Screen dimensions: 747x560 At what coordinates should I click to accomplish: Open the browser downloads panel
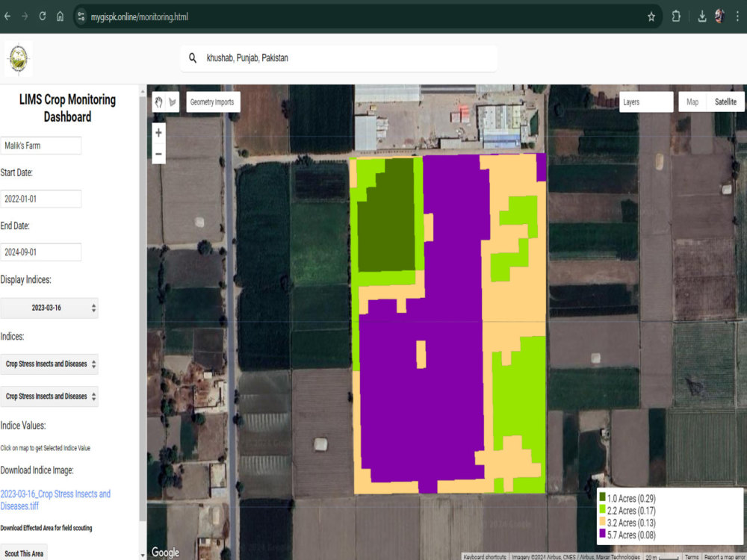click(x=701, y=16)
